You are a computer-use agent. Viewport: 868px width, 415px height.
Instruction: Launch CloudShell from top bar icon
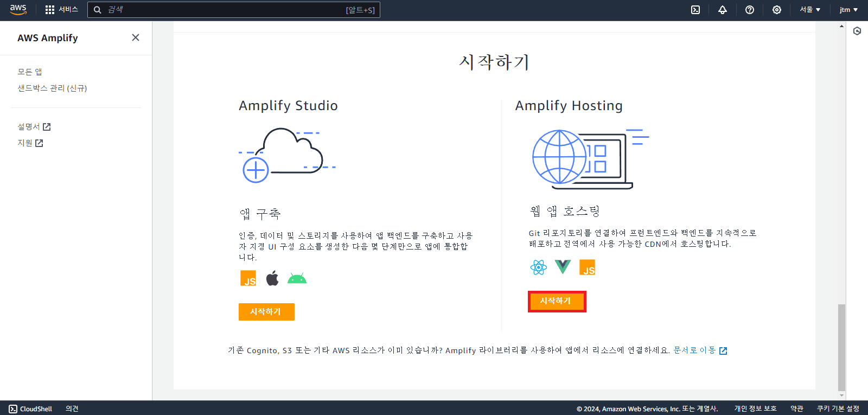695,10
